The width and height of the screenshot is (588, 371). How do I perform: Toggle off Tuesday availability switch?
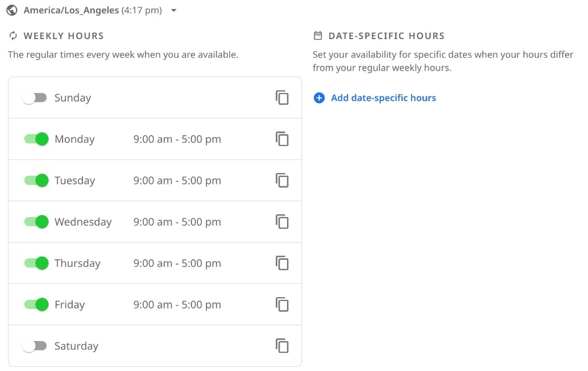click(x=36, y=180)
